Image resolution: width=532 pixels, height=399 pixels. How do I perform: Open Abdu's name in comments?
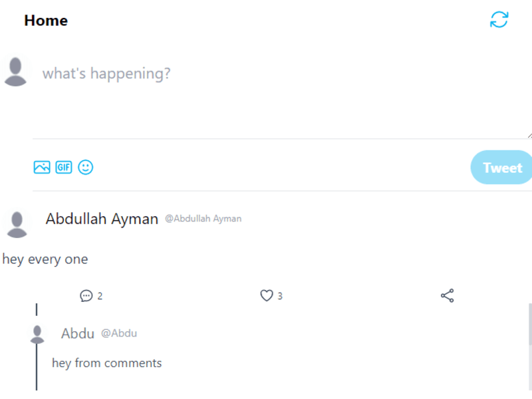point(78,334)
